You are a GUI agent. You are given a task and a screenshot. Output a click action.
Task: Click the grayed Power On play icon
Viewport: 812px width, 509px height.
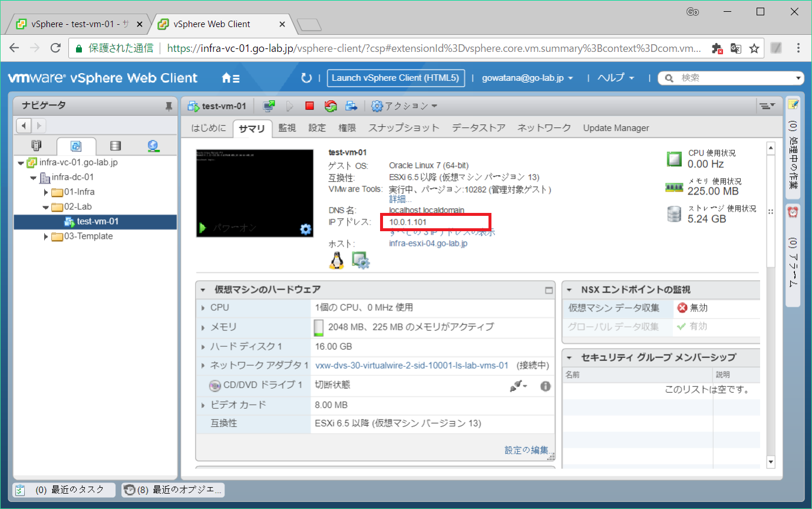[289, 106]
